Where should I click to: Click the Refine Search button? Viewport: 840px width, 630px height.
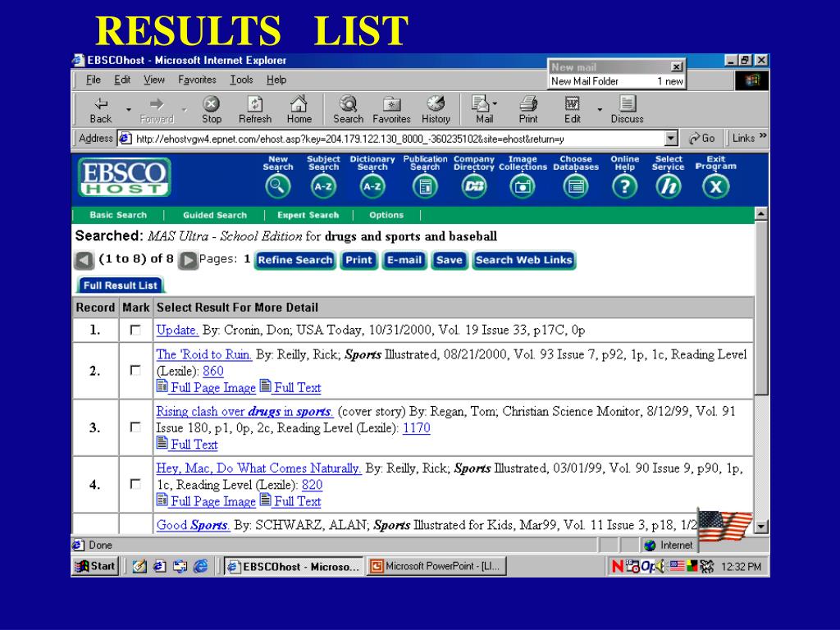click(x=294, y=260)
